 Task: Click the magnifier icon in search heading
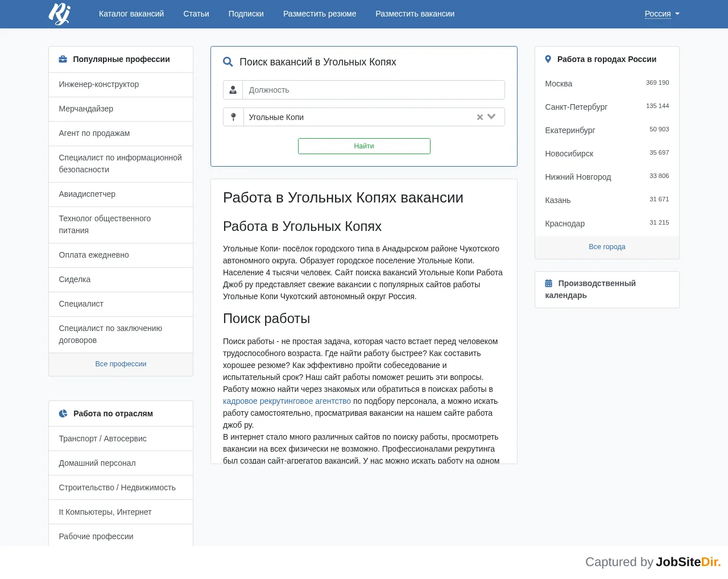coord(228,62)
